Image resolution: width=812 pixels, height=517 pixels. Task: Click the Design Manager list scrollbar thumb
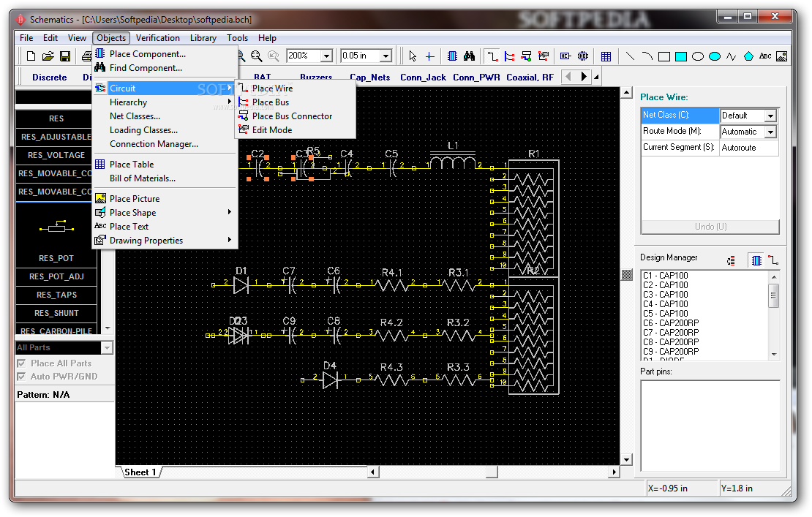[774, 295]
